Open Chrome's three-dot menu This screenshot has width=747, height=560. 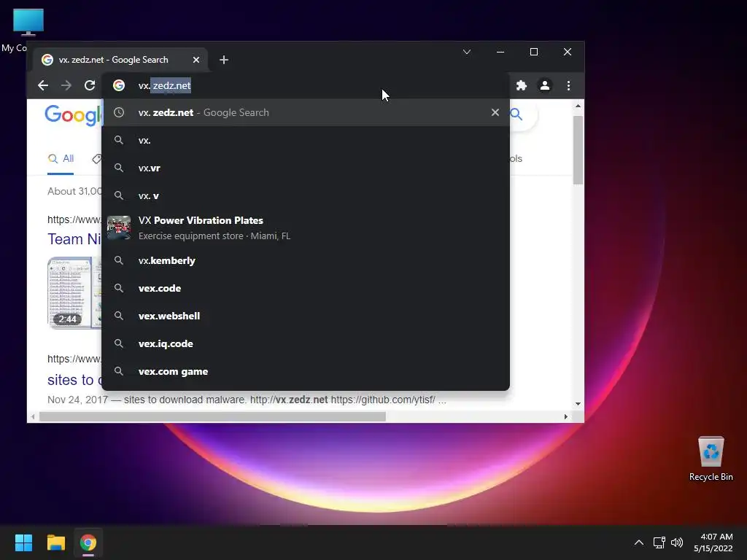click(568, 85)
